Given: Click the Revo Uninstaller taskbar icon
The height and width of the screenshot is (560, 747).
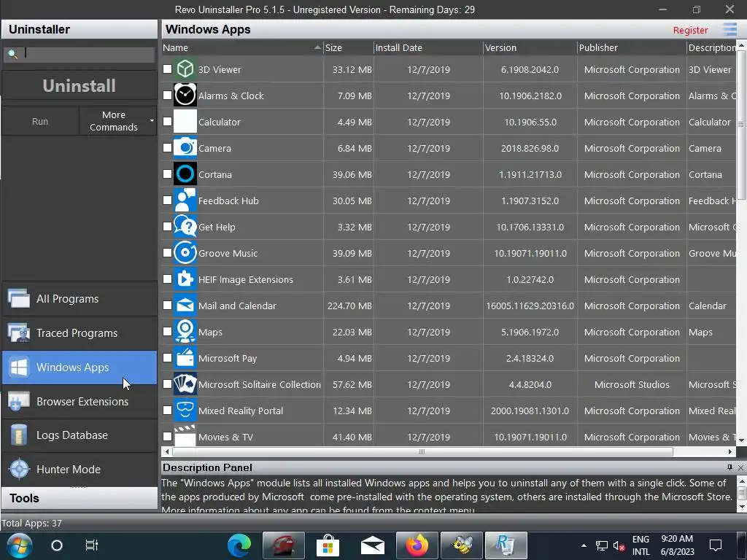Looking at the screenshot, I should click(x=506, y=545).
